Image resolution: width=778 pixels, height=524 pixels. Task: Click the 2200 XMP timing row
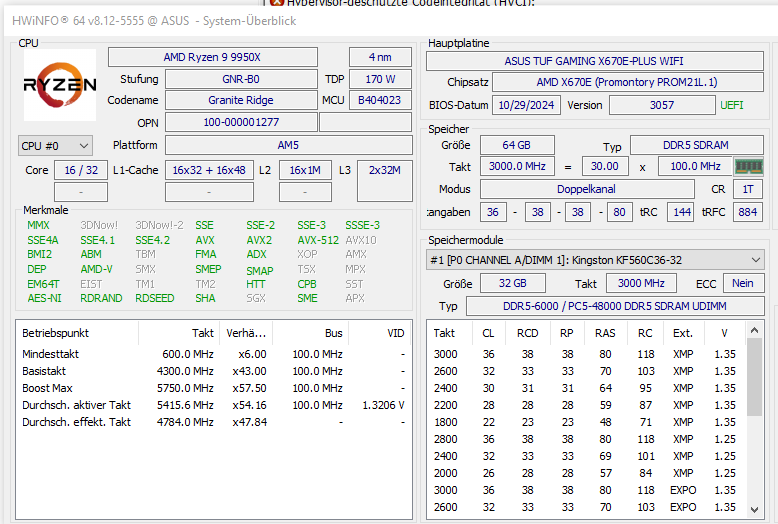(x=586, y=405)
